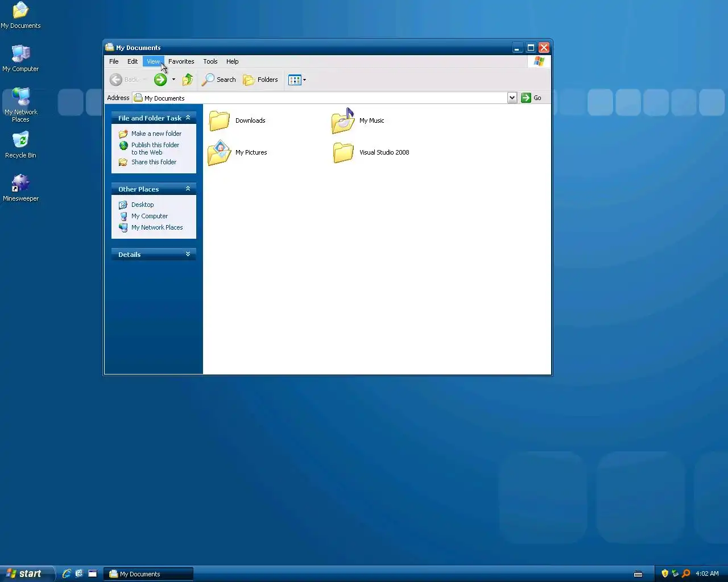This screenshot has width=728, height=582.
Task: Click the second Quick Launch browser icon
Action: tap(79, 573)
